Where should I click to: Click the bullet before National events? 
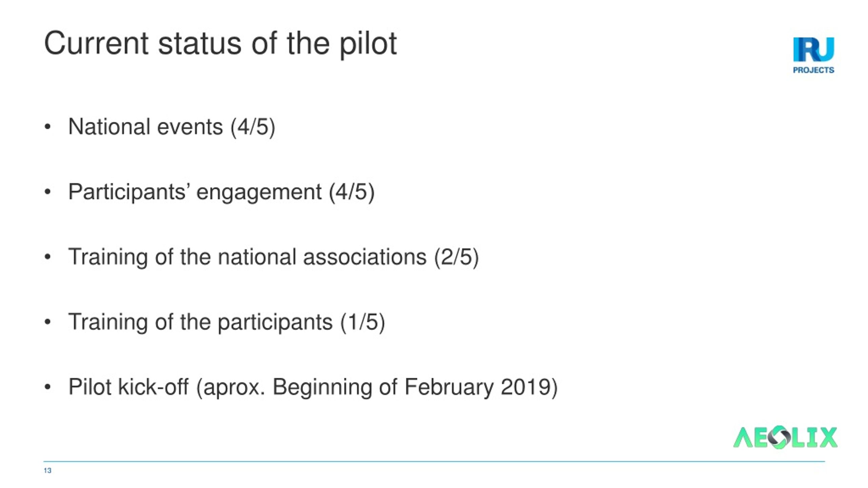coord(47,127)
